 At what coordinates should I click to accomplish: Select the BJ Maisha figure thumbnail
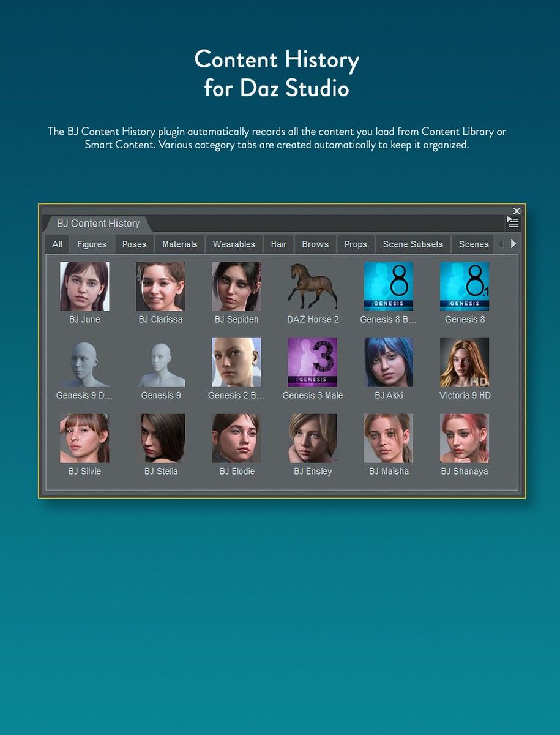(389, 439)
